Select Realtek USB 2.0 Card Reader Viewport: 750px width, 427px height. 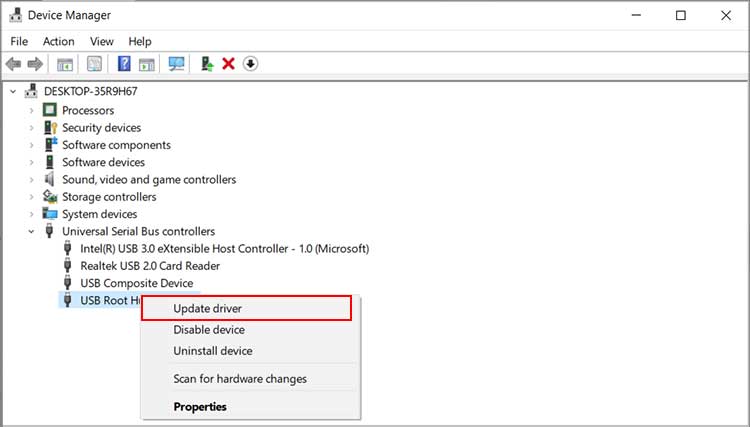pyautogui.click(x=150, y=266)
